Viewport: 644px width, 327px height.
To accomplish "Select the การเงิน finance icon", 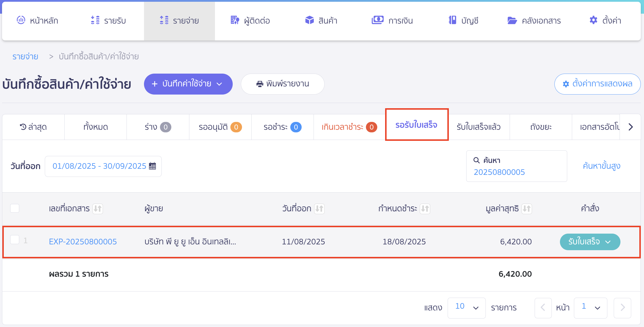I will (x=378, y=20).
